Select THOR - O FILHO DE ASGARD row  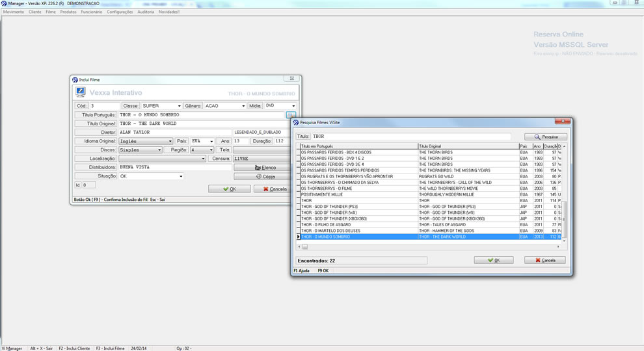[x=358, y=225]
